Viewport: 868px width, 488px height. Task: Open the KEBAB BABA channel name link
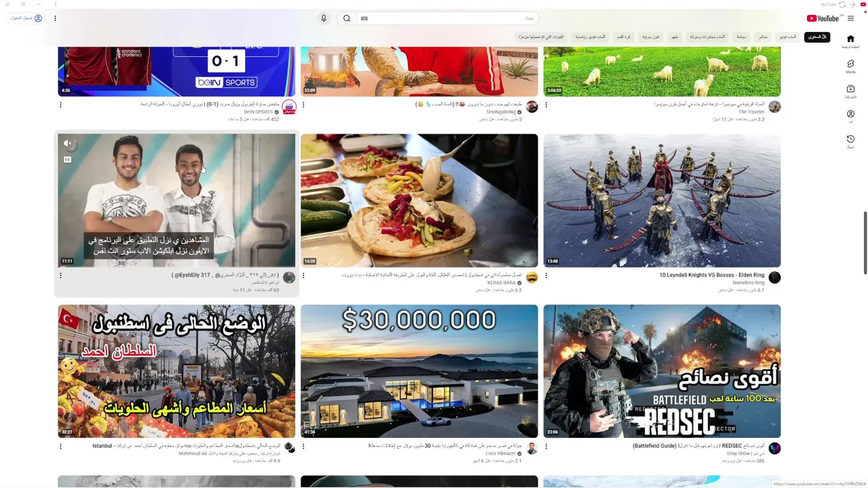coord(501,283)
